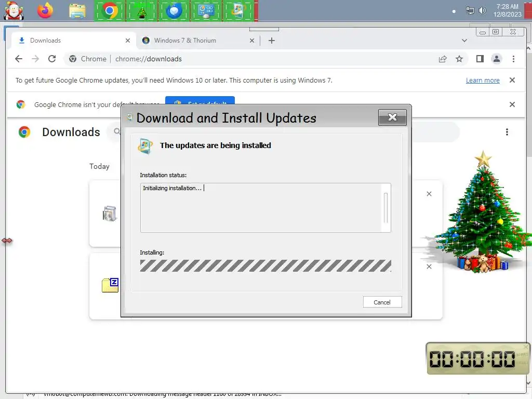Image resolution: width=532 pixels, height=399 pixels.
Task: Go forward in Chrome
Action: tap(35, 59)
